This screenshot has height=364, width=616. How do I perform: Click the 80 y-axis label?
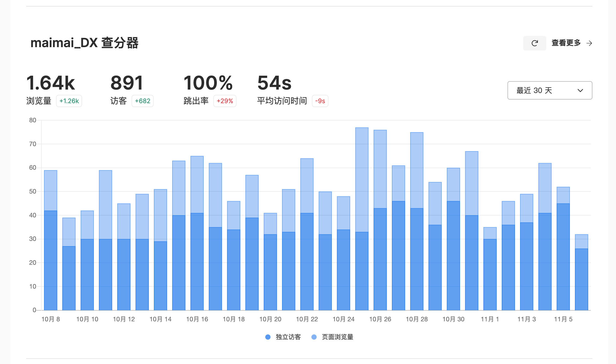tap(33, 120)
